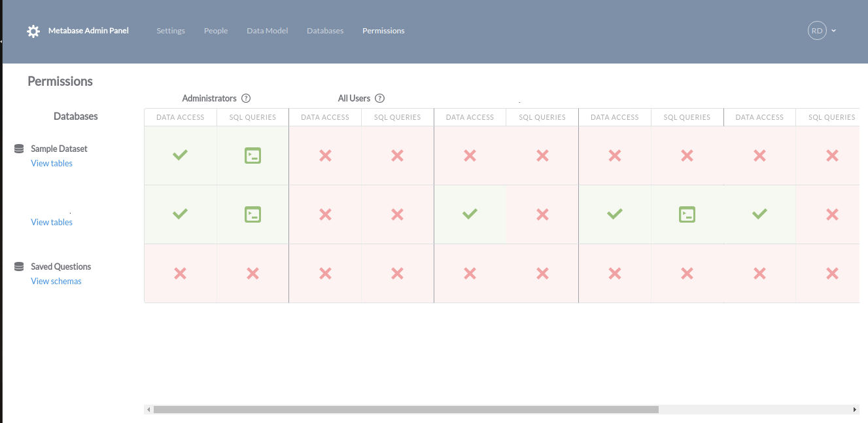The image size is (868, 423).
Task: Click fourth group's green SQL queries icon
Action: click(x=687, y=214)
